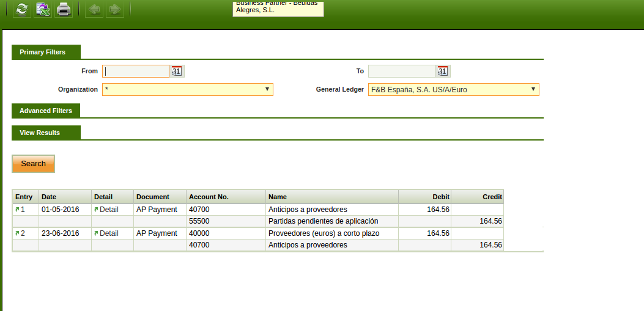The height and width of the screenshot is (311, 644).
Task: Open entry 2 link arrow icon
Action: tap(17, 233)
